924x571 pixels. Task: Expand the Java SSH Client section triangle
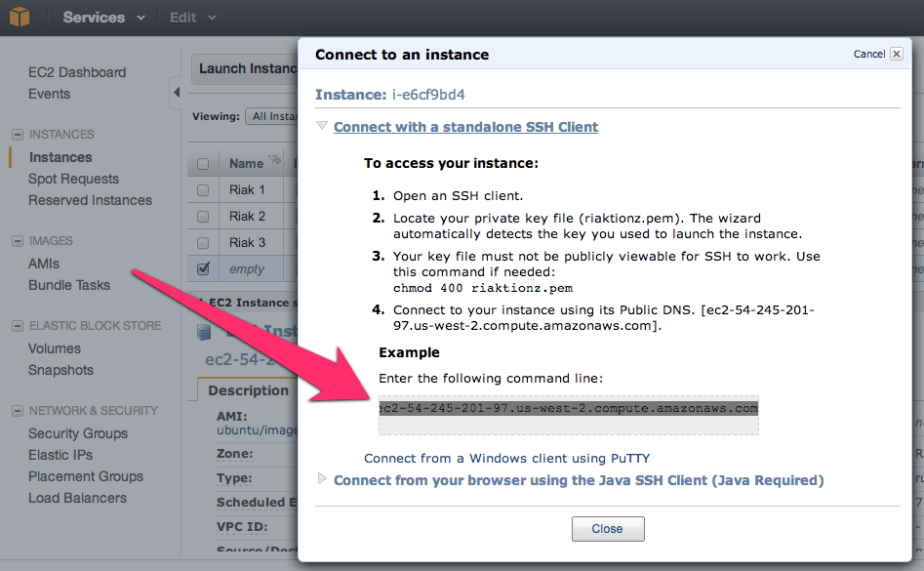point(322,478)
